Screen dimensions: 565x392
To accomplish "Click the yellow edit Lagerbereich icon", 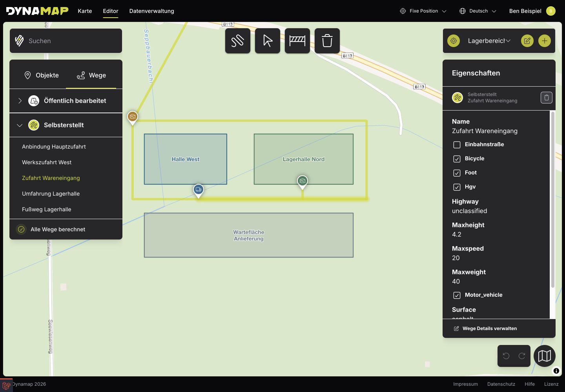I will pyautogui.click(x=527, y=41).
